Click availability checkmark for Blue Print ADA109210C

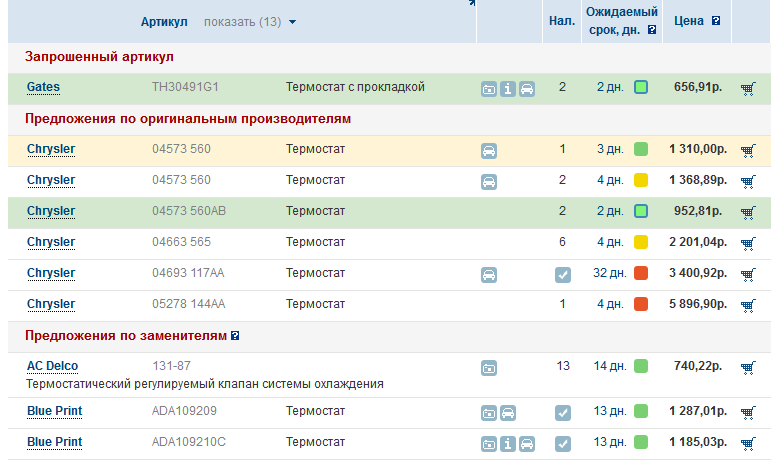[563, 444]
